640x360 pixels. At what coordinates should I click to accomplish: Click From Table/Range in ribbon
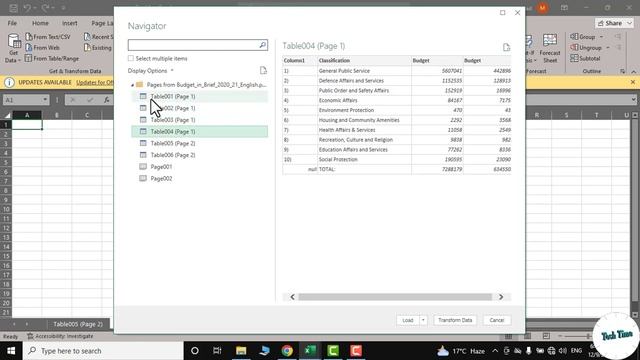52,58
